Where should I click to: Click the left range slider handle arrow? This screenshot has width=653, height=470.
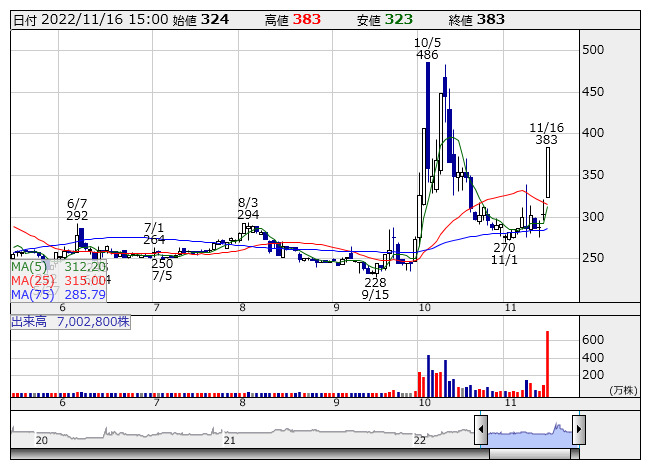coord(481,431)
